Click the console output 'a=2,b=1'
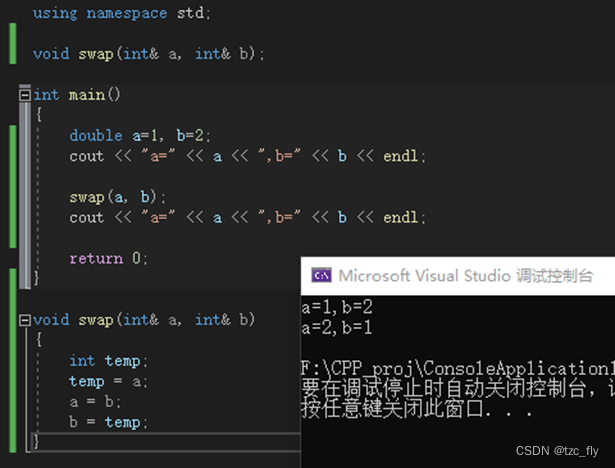The width and height of the screenshot is (615, 468). pos(337,327)
